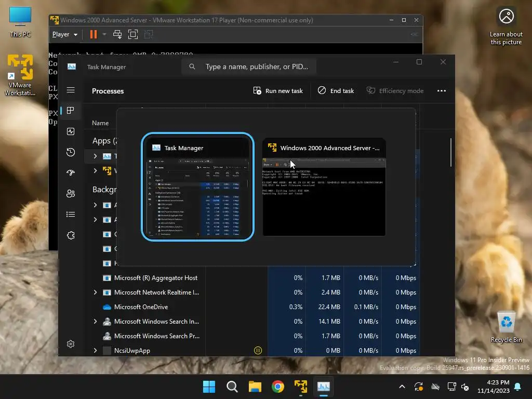Open Player dropdown menu in VMware
Image resolution: width=532 pixels, height=399 pixels.
click(x=65, y=34)
